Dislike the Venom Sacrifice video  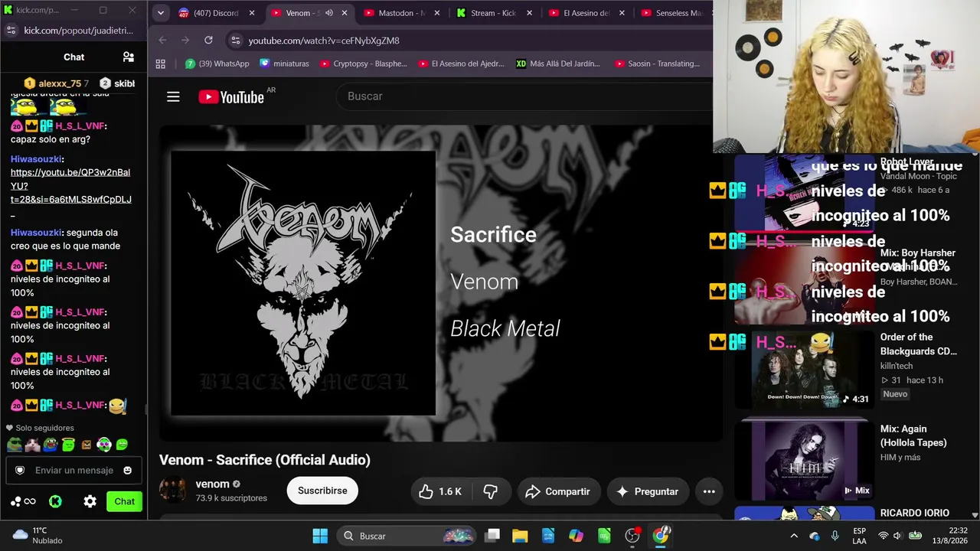[491, 491]
